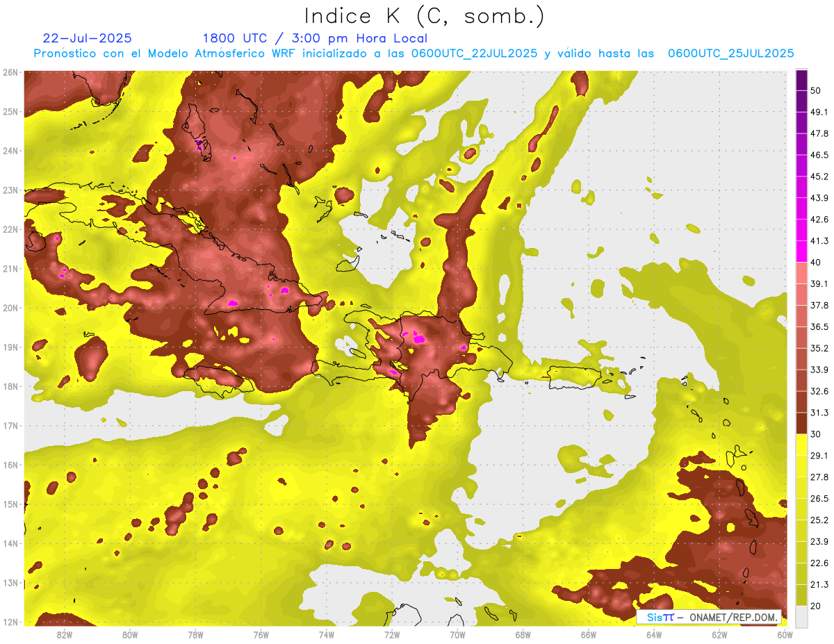Screen dimensions: 834x644
Task: Click the '80W' longitude label
Action: pos(129,634)
